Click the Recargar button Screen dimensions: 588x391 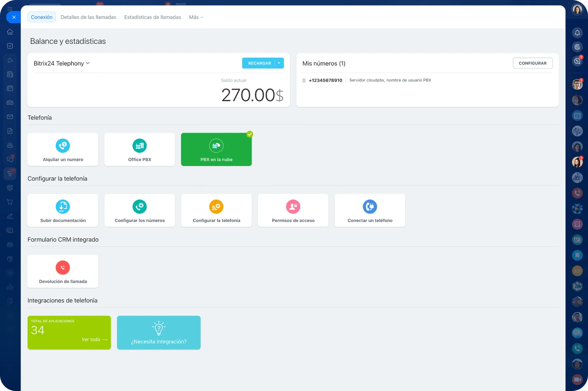point(259,63)
